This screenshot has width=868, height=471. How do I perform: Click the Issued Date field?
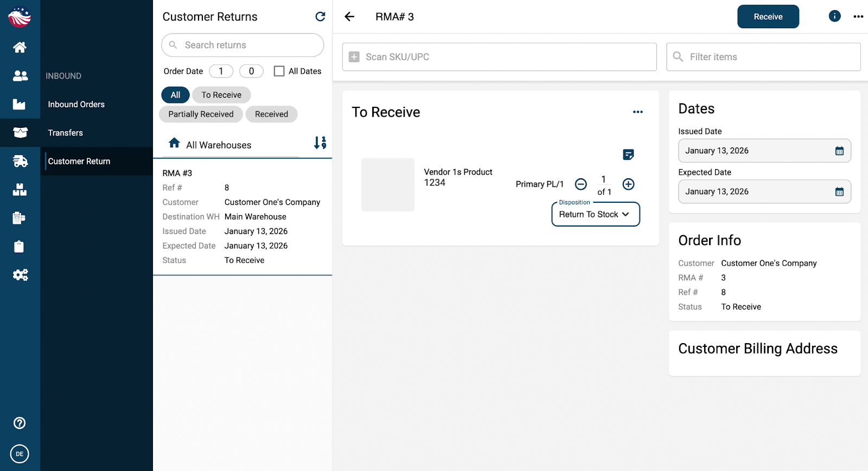click(764, 151)
